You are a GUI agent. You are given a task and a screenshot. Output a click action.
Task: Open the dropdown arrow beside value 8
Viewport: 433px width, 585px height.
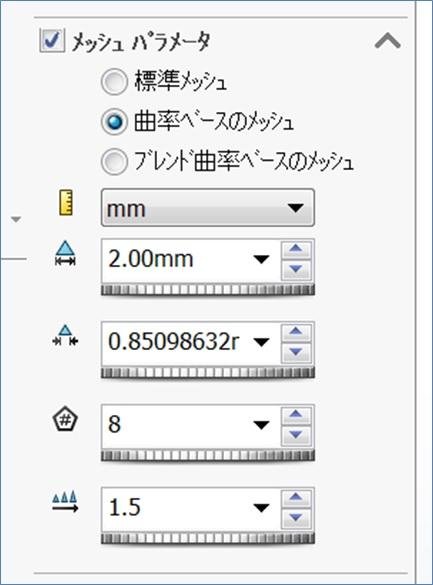[x=261, y=425]
